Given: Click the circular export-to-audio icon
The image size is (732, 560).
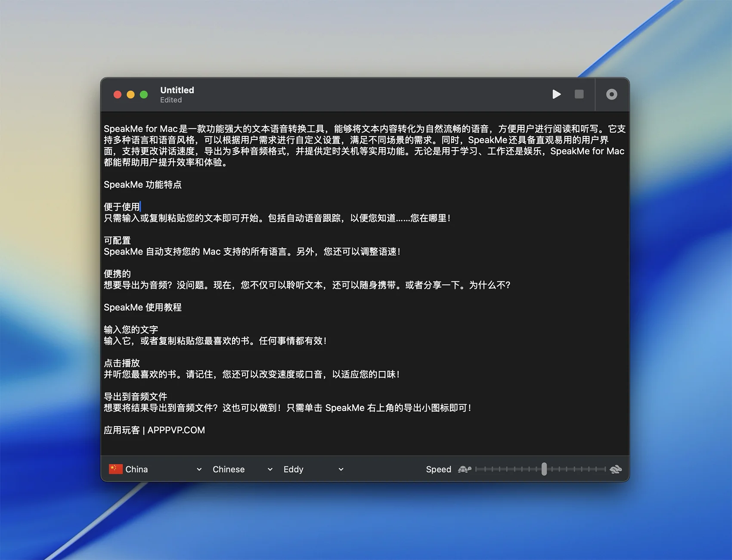Looking at the screenshot, I should 611,94.
